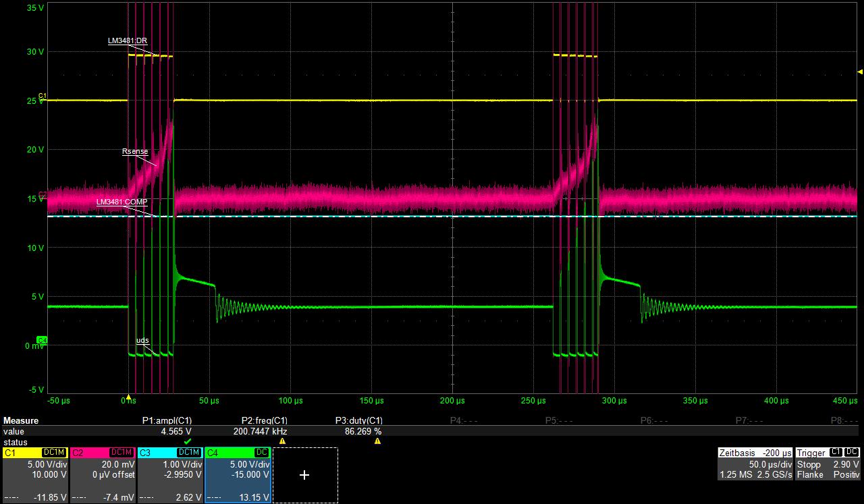The height and width of the screenshot is (504, 864).
Task: Select the LM3481:DR trace label
Action: click(x=128, y=41)
